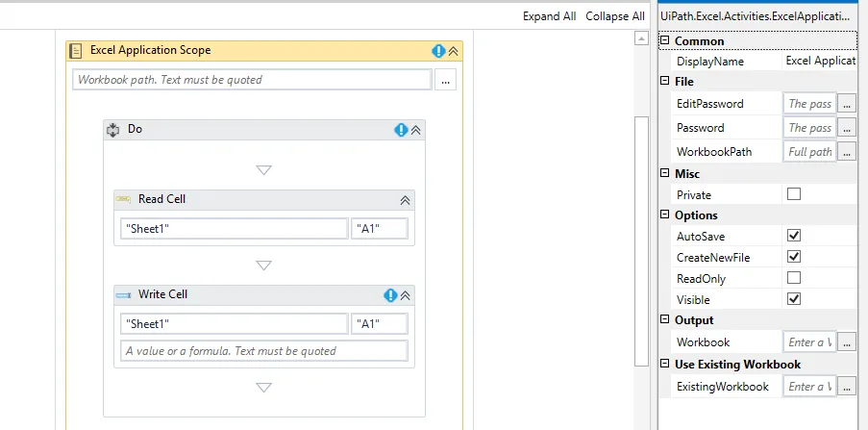Click the ReadOnly property label
This screenshot has width=868, height=430.
click(702, 278)
